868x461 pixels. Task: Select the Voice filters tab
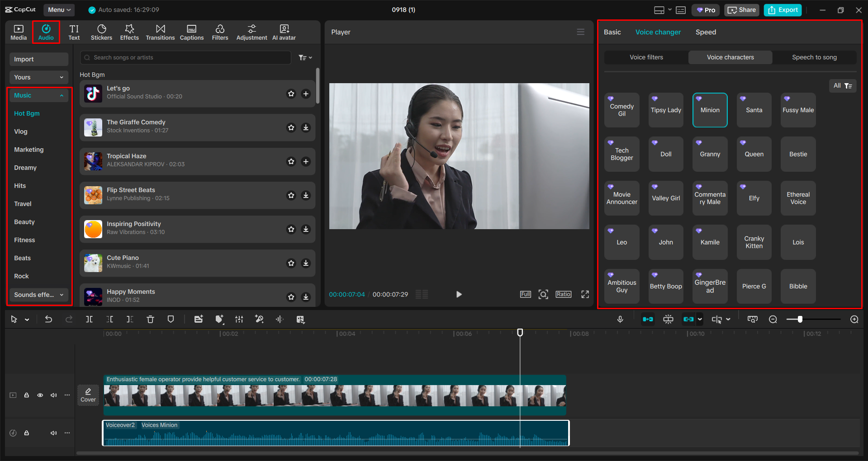[646, 57]
